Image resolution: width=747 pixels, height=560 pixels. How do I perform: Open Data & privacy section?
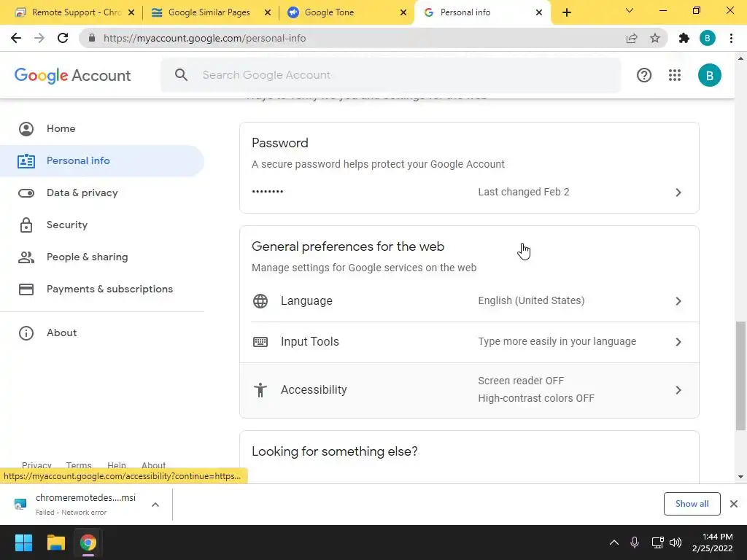(x=102, y=192)
